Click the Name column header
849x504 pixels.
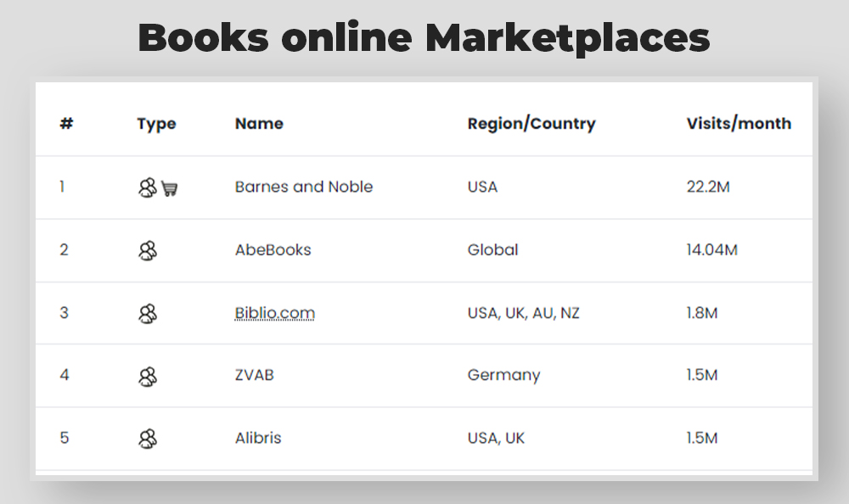(259, 123)
